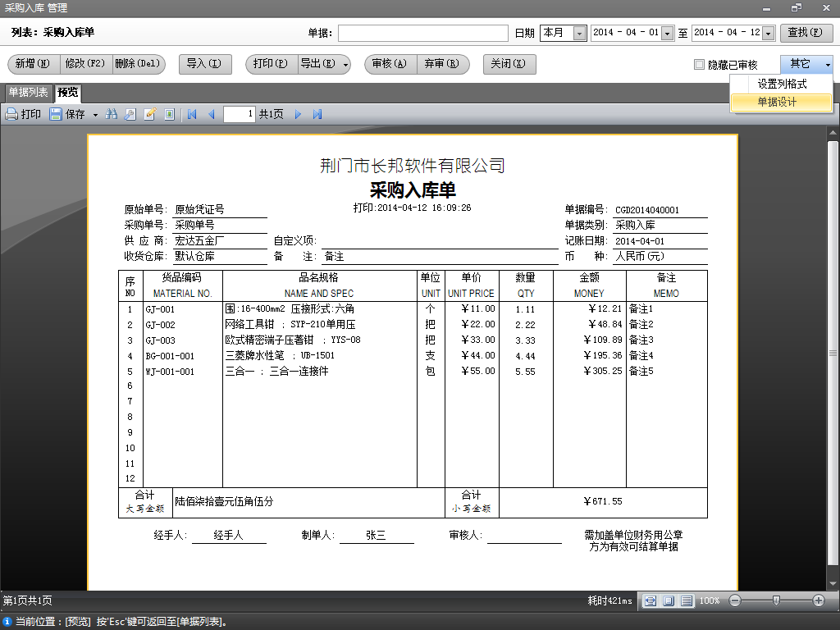
Task: Go to the first page of preview
Action: coord(192,115)
